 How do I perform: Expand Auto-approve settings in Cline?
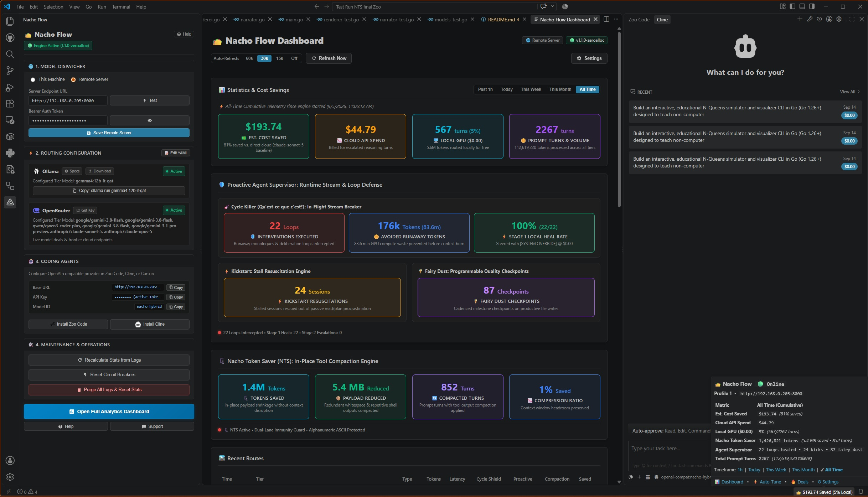(671, 431)
